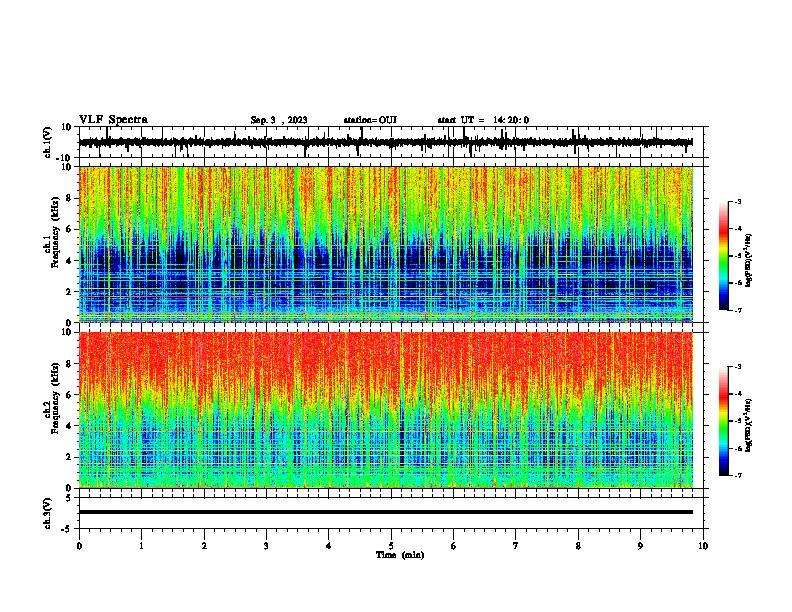Click the ch.1 spectrogram color scale bar
Screen dimensions: 792x612
(x=724, y=256)
